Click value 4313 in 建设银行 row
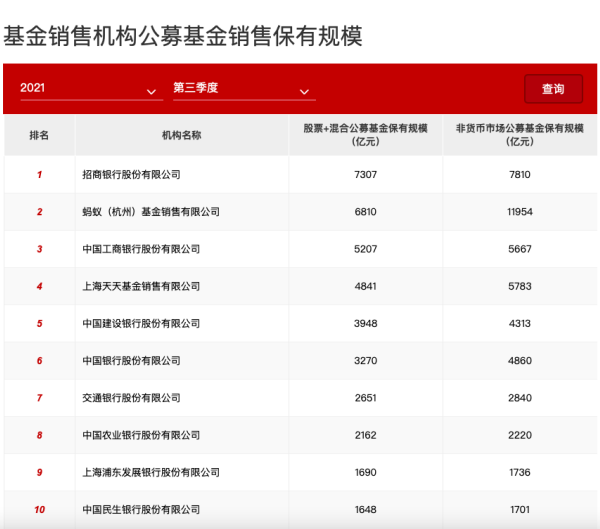 (520, 323)
